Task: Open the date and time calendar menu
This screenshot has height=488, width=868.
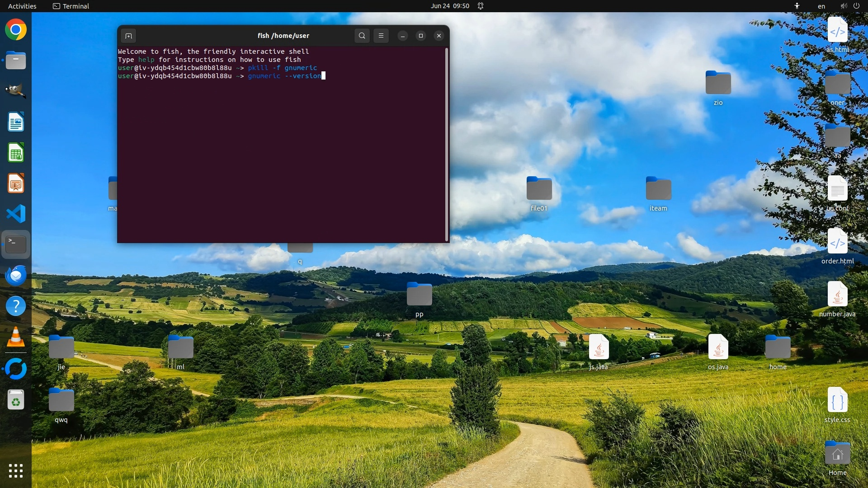Action: coord(450,6)
